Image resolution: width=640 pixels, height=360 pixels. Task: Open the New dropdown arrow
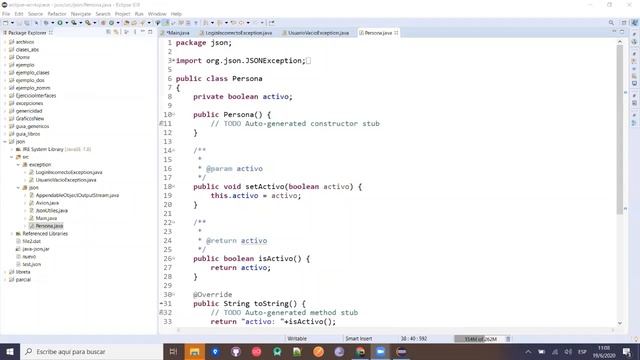(x=12, y=23)
